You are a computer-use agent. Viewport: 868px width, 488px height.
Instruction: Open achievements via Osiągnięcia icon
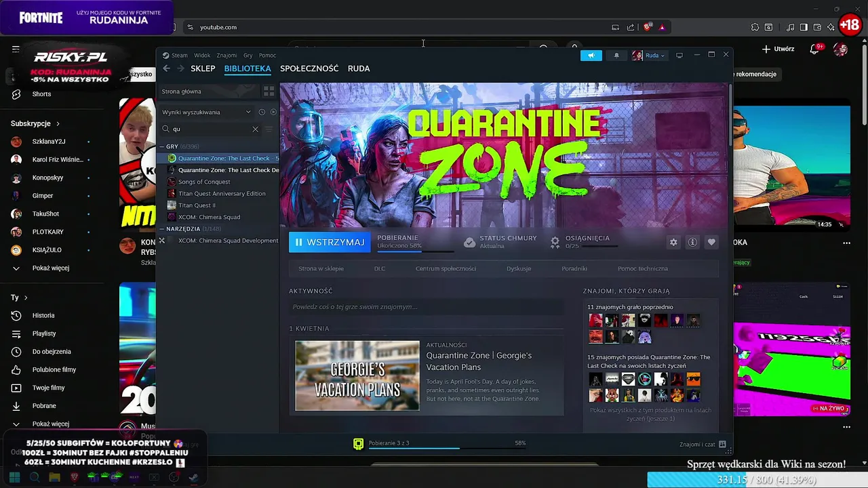555,242
